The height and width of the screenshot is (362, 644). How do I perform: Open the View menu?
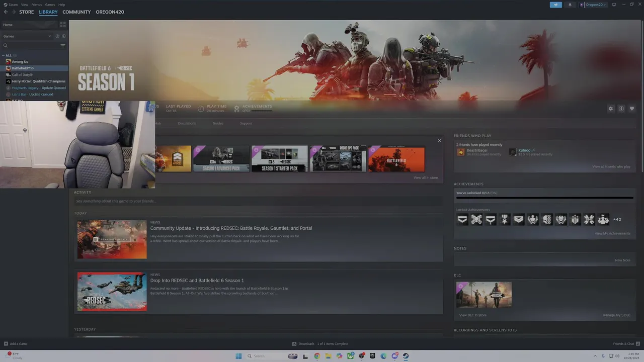24,5
